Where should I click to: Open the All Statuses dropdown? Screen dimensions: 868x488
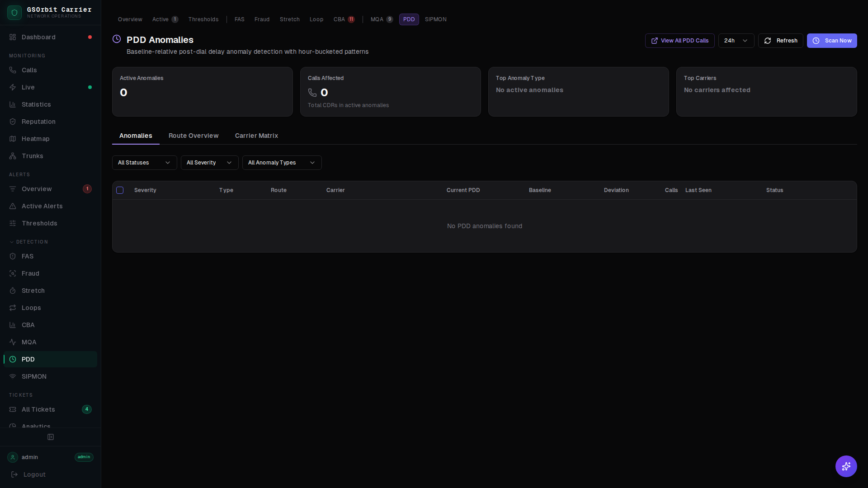[x=144, y=163]
